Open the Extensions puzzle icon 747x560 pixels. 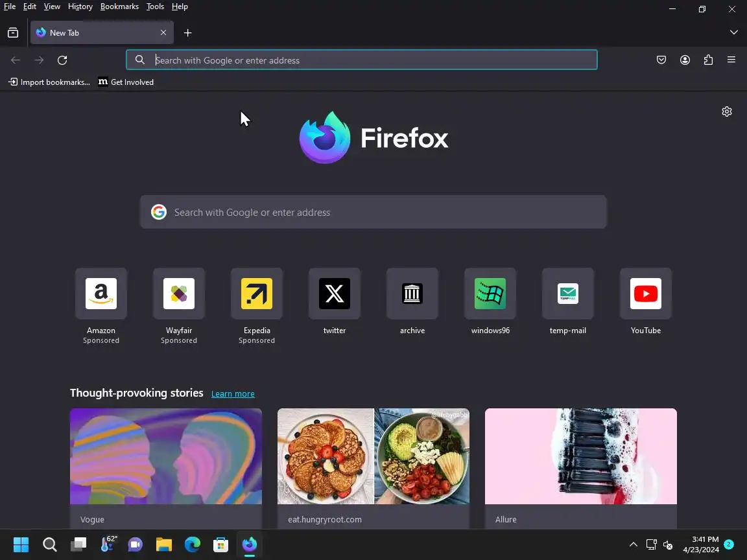pos(708,60)
